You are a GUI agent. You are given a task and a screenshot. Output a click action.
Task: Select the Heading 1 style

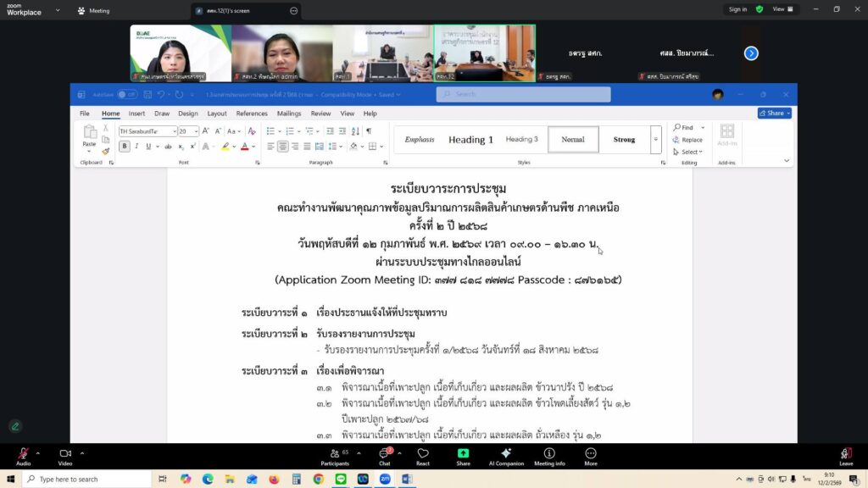pyautogui.click(x=470, y=140)
